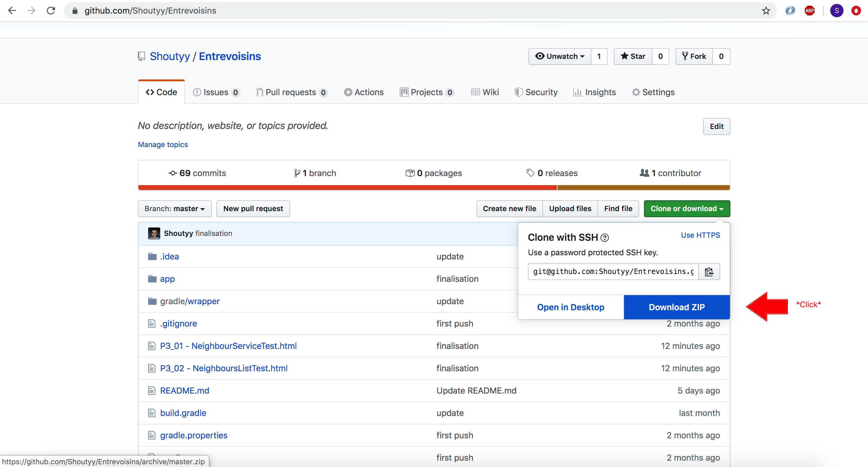
Task: Open the Manage topics link
Action: click(x=162, y=144)
